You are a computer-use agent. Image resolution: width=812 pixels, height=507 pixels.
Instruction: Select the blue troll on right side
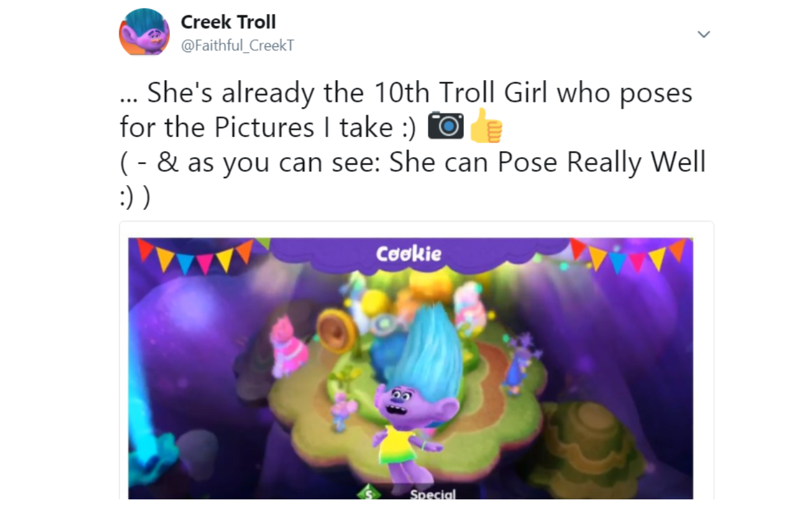pyautogui.click(x=517, y=369)
